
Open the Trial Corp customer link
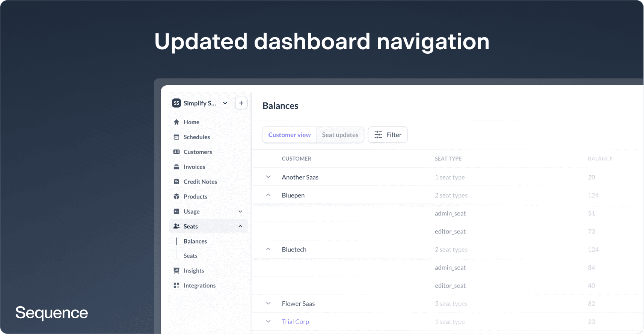coord(295,322)
